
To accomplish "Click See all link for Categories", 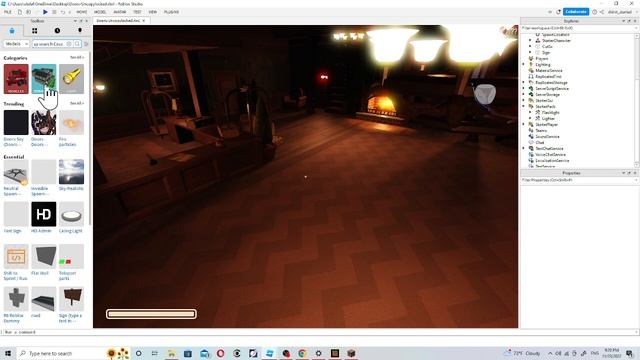I will tap(77, 58).
